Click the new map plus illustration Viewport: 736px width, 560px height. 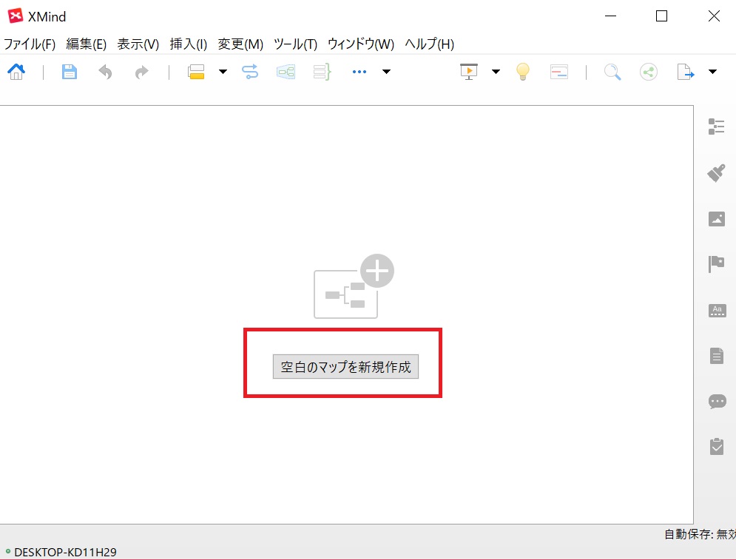[x=354, y=286]
